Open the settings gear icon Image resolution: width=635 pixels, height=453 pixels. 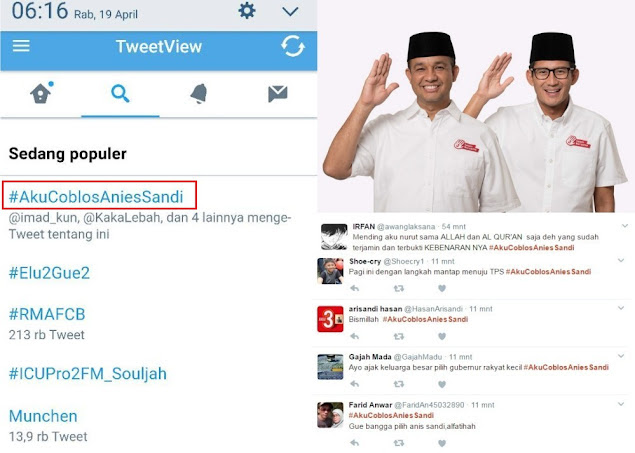pos(247,11)
